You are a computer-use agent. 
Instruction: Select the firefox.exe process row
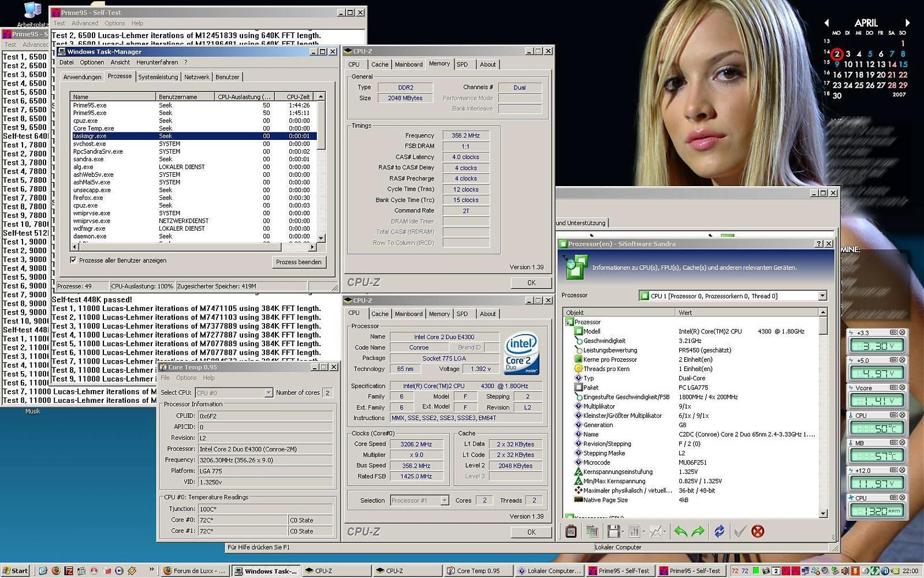(x=194, y=198)
